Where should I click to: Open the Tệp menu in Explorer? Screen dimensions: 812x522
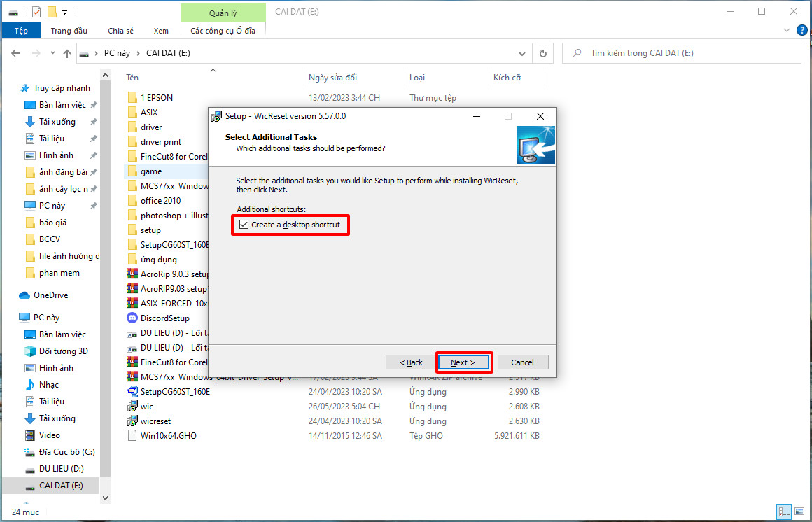tap(21, 31)
